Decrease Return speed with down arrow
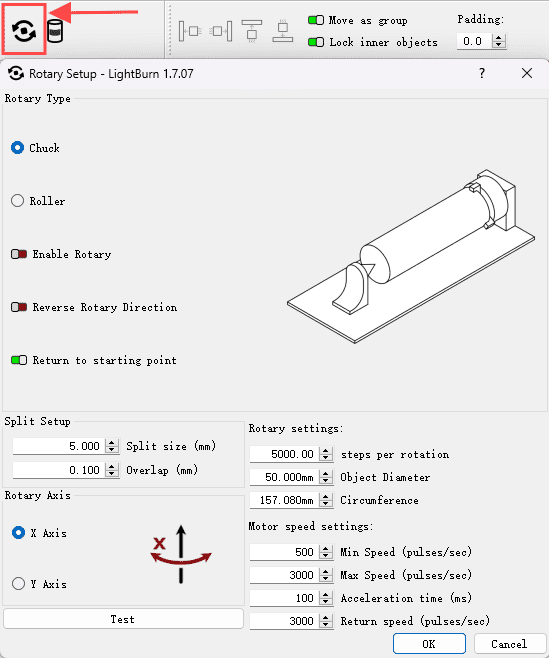Screen dimensions: 549x658 pos(326,625)
